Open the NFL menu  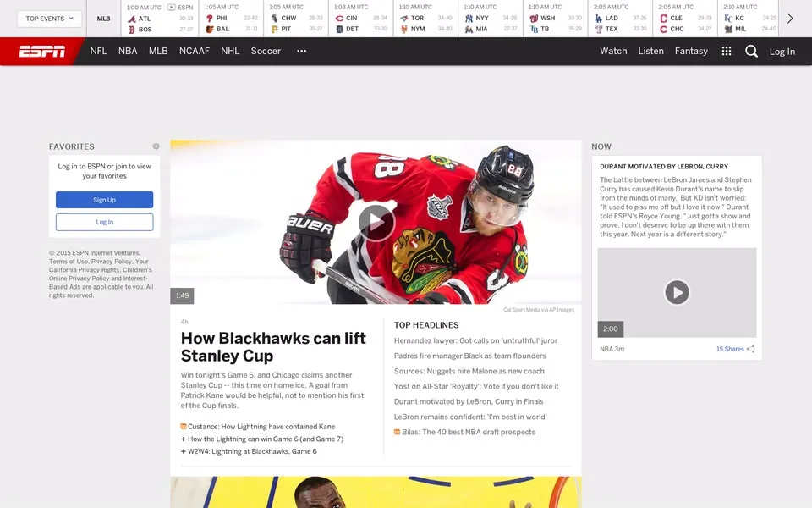[x=98, y=51]
